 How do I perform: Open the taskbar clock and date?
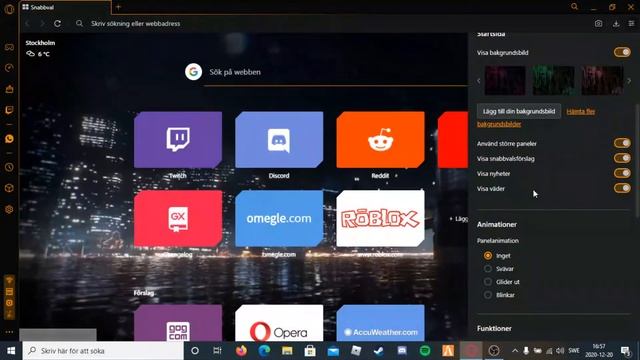coord(599,351)
